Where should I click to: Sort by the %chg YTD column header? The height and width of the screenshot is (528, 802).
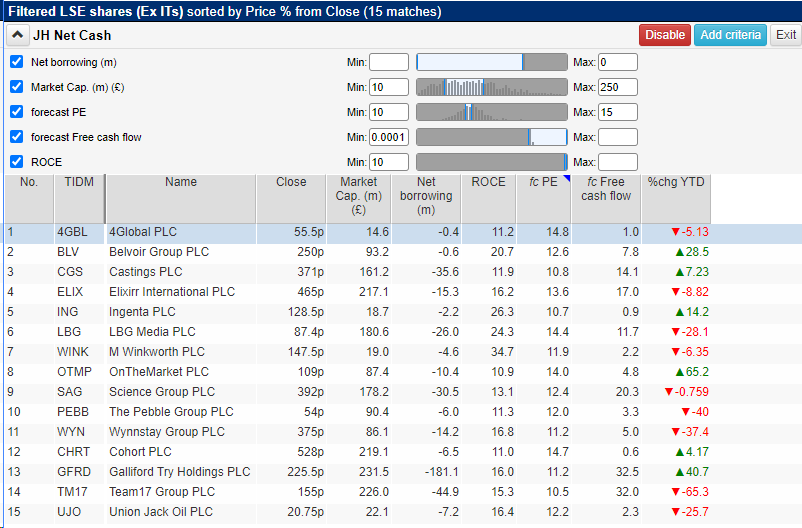676,199
